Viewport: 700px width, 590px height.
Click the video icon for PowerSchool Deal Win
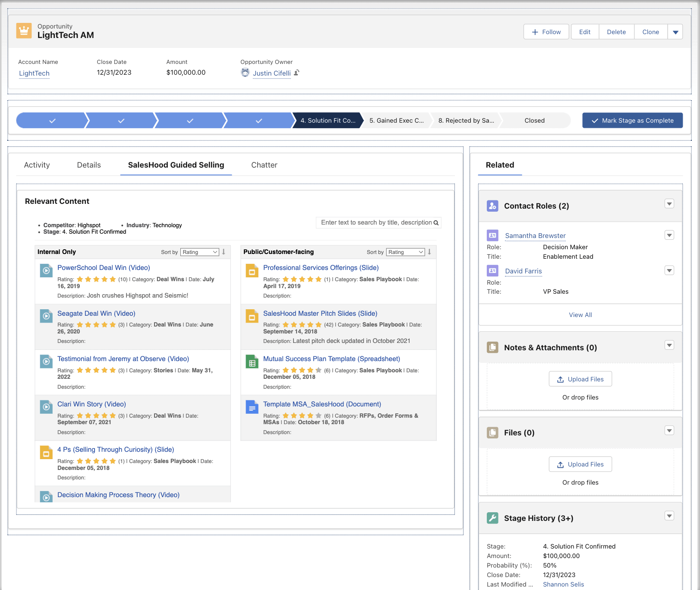pos(46,270)
